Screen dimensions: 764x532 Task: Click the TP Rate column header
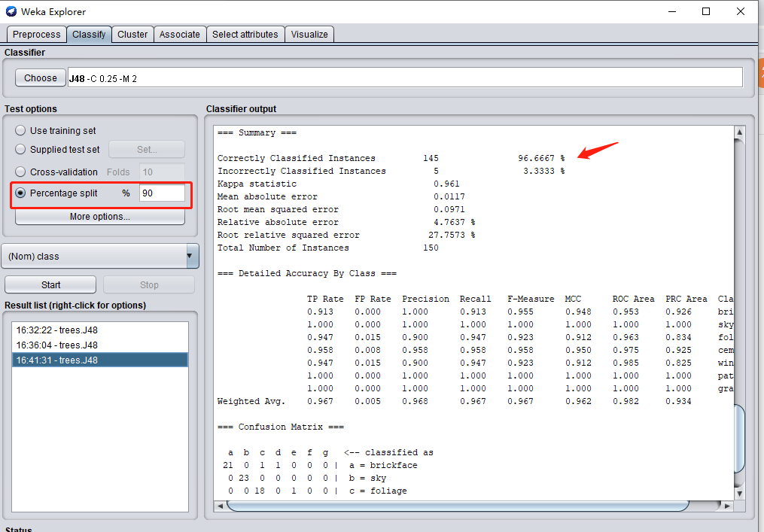point(325,299)
